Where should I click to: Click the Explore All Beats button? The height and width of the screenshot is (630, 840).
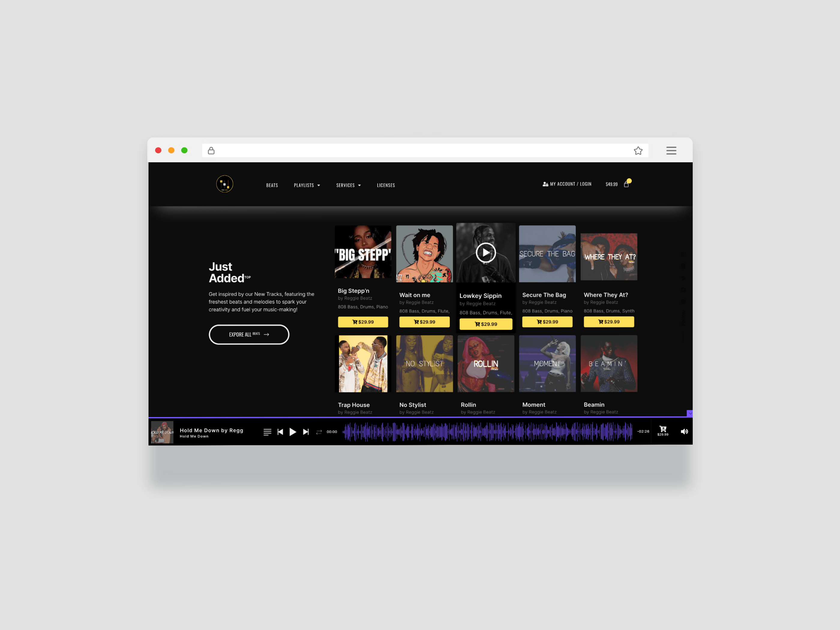(249, 334)
